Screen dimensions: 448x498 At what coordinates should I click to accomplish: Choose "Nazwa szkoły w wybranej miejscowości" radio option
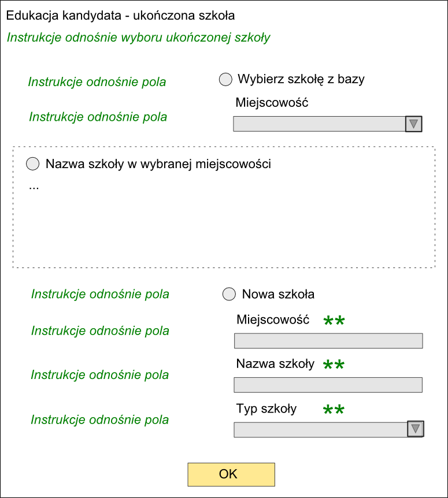click(33, 164)
